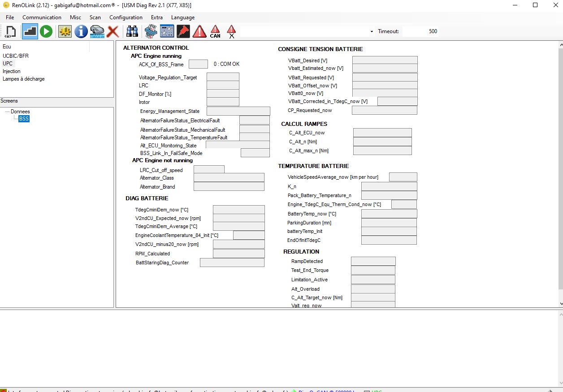Image resolution: width=563 pixels, height=392 pixels.
Task: Click the green play start button
Action: pyautogui.click(x=46, y=31)
